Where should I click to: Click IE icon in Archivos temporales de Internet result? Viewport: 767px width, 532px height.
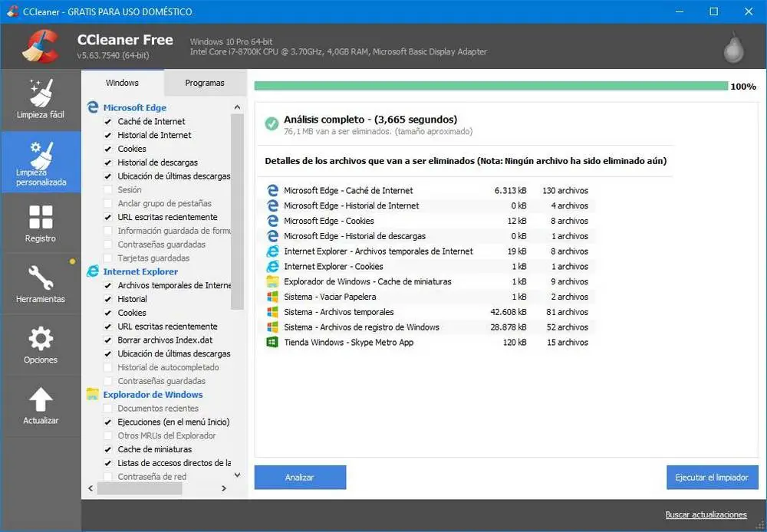click(x=272, y=251)
